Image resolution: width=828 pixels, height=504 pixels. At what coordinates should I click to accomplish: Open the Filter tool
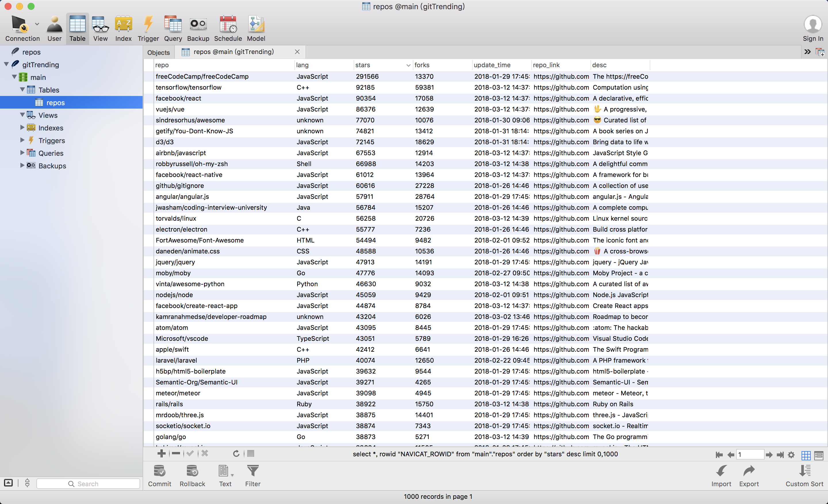(x=253, y=476)
